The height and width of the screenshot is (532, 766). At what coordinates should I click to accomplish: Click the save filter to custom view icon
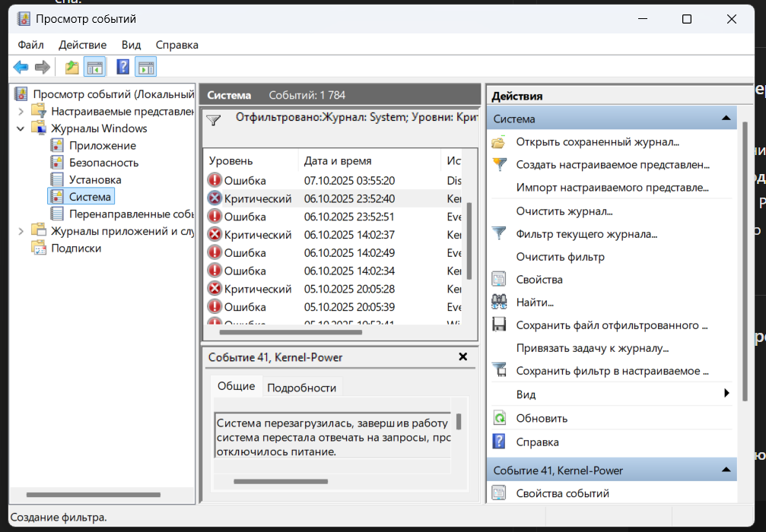coord(499,370)
